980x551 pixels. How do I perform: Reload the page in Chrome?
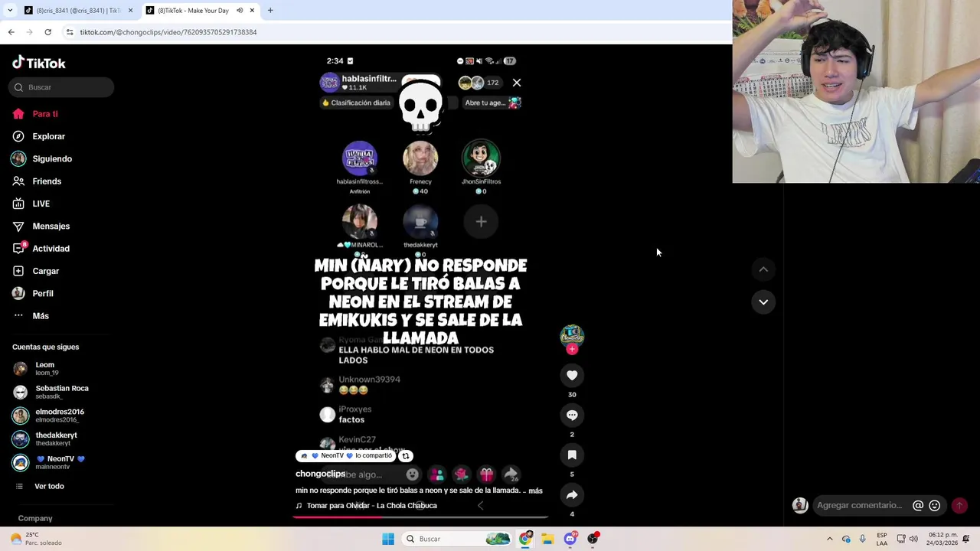(47, 32)
